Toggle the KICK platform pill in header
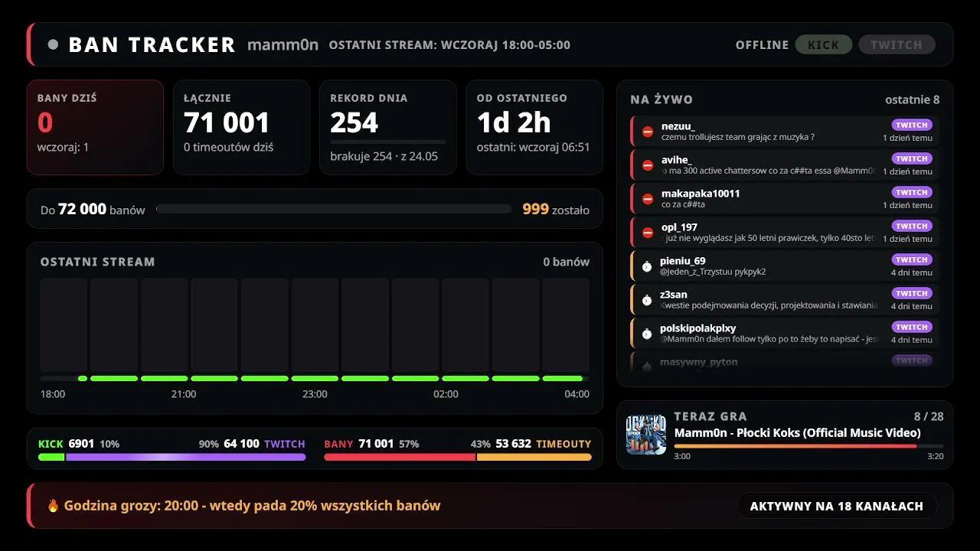This screenshot has height=551, width=980. click(x=824, y=44)
